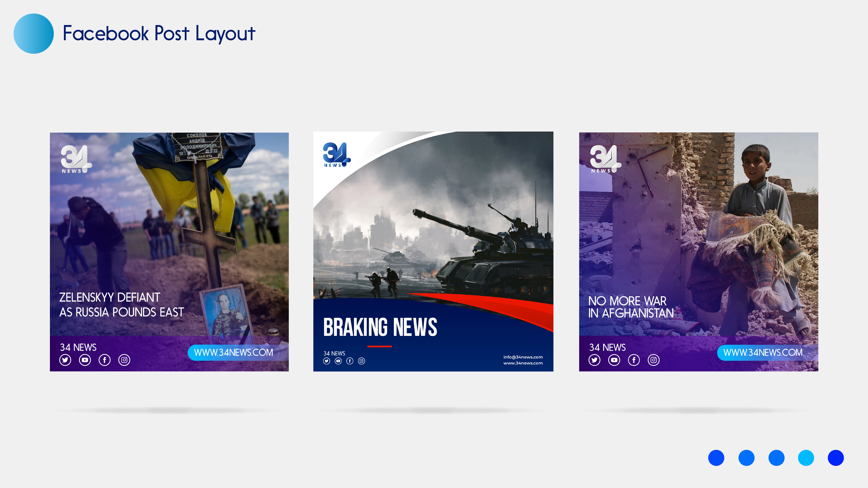868x488 pixels.
Task: Click Twitter icon on Braking News post
Action: (326, 361)
